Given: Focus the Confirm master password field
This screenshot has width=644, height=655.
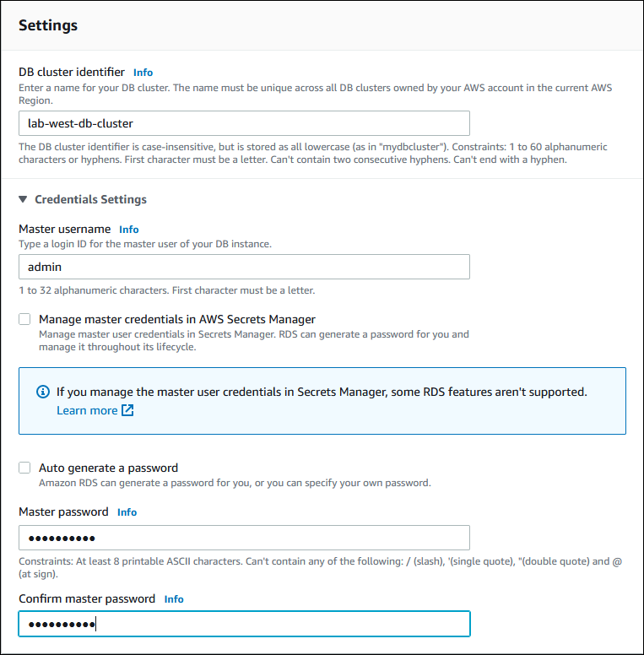Looking at the screenshot, I should [244, 624].
